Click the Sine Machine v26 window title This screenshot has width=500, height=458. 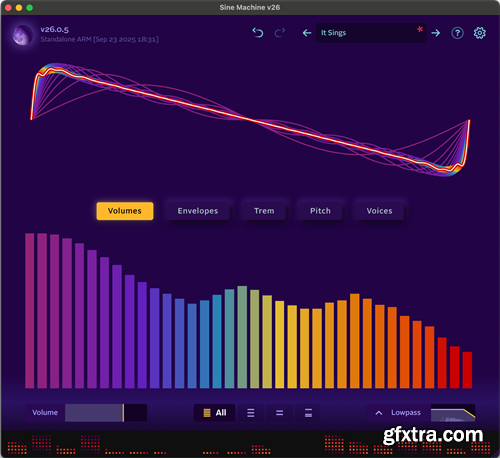[250, 7]
